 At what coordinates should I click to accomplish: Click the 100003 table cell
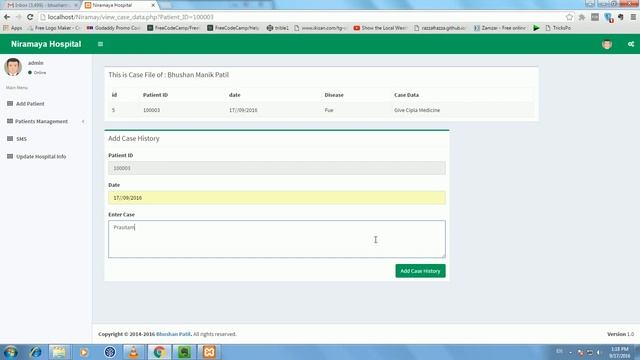pyautogui.click(x=151, y=110)
